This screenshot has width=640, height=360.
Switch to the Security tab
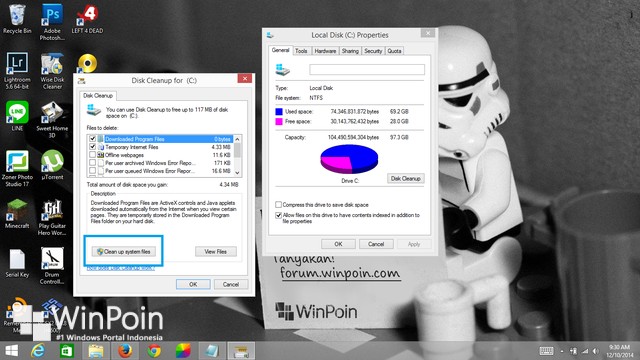click(373, 51)
